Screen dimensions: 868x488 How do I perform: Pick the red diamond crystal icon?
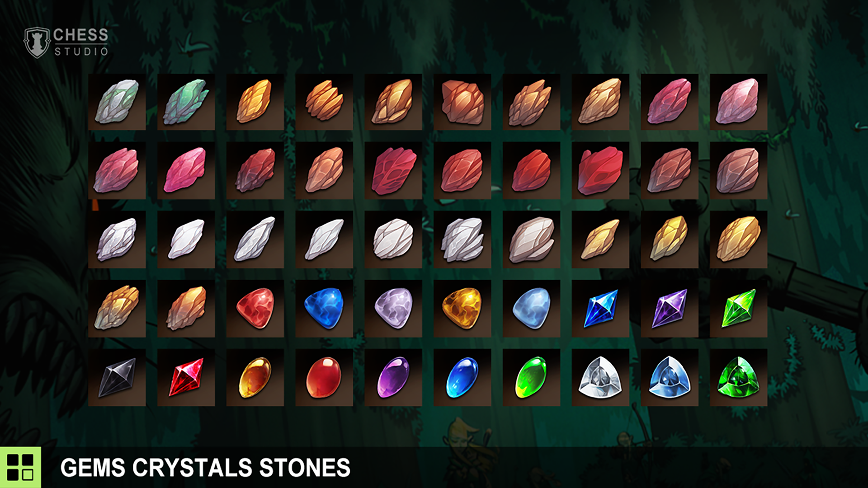tap(186, 377)
